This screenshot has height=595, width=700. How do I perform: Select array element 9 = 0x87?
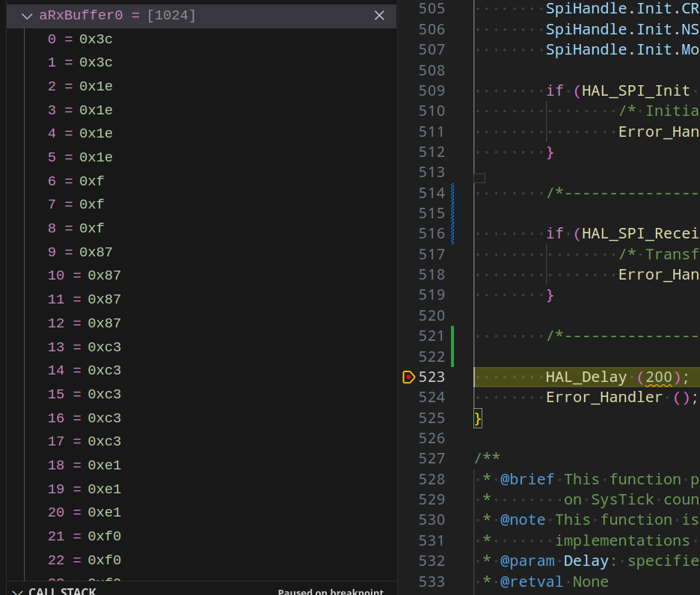click(80, 252)
